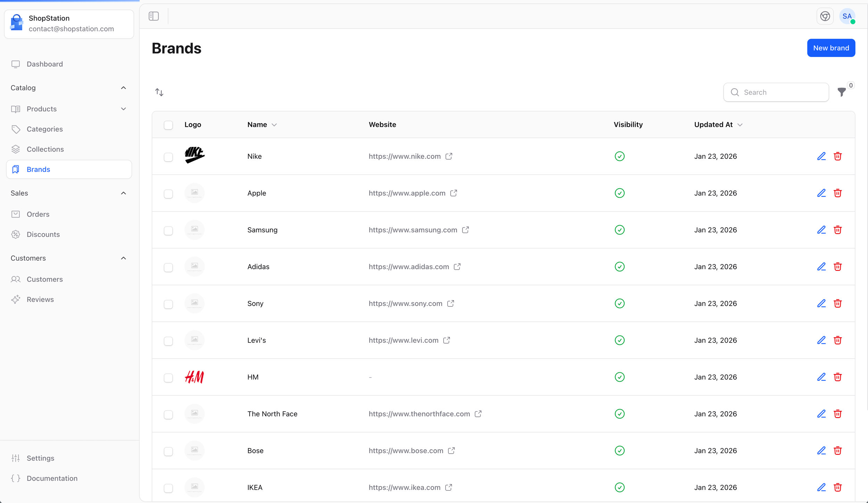Edit the Levi's brand pencil icon
The image size is (868, 503).
[x=821, y=340]
